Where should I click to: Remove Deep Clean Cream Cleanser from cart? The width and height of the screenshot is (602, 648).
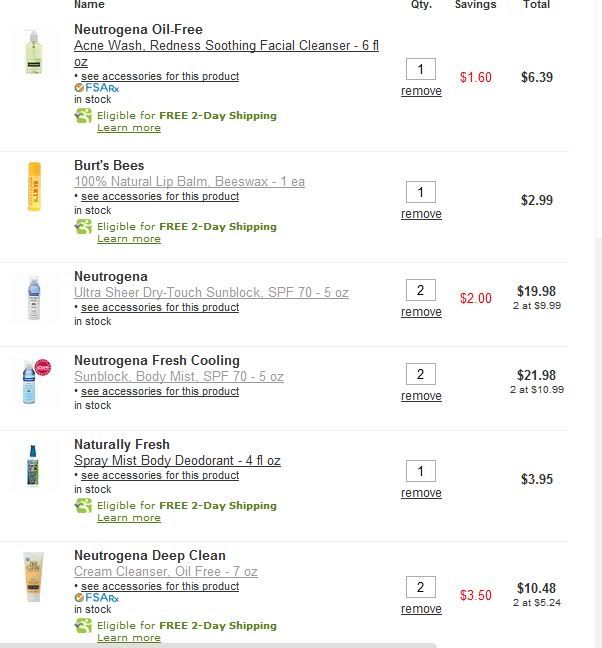pos(421,609)
